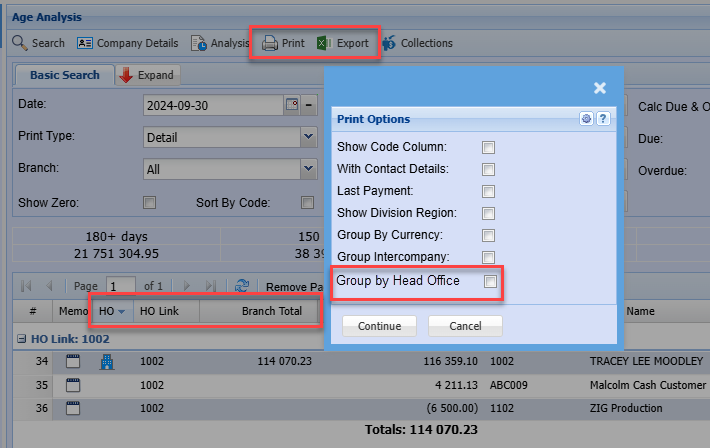710x448 pixels.
Task: Toggle the Last Payment checkbox
Action: 489,191
